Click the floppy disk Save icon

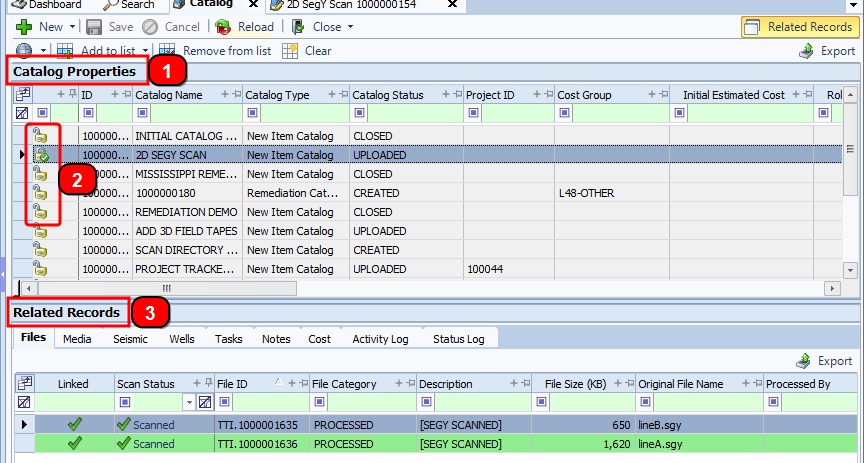[94, 27]
